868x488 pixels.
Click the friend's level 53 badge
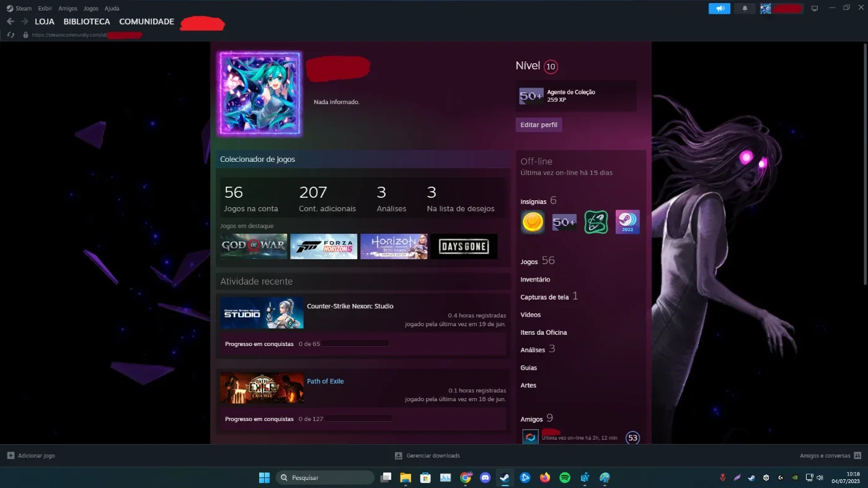632,438
